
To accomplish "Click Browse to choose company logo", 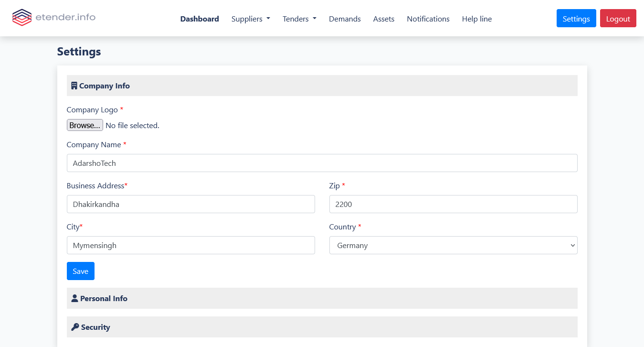I will click(x=85, y=125).
